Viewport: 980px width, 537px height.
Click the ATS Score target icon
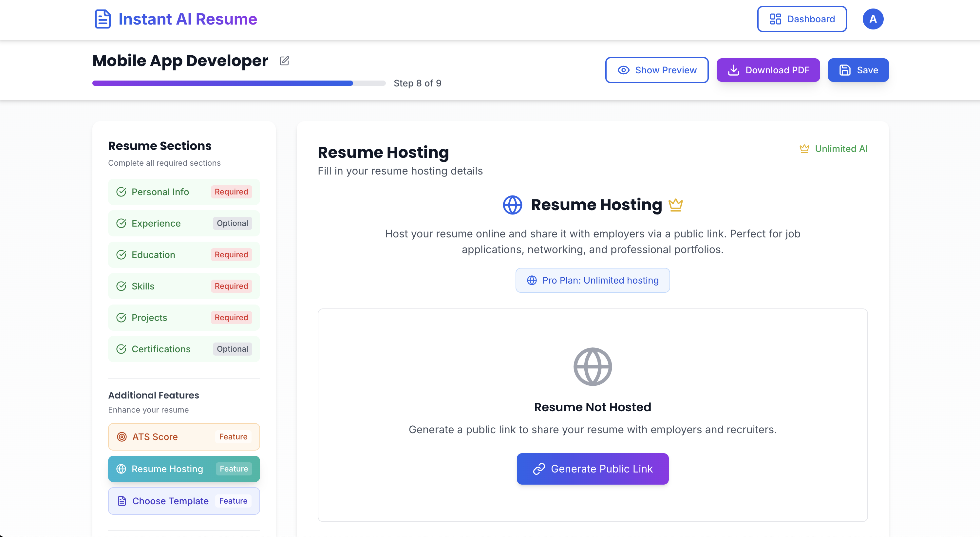tap(122, 436)
